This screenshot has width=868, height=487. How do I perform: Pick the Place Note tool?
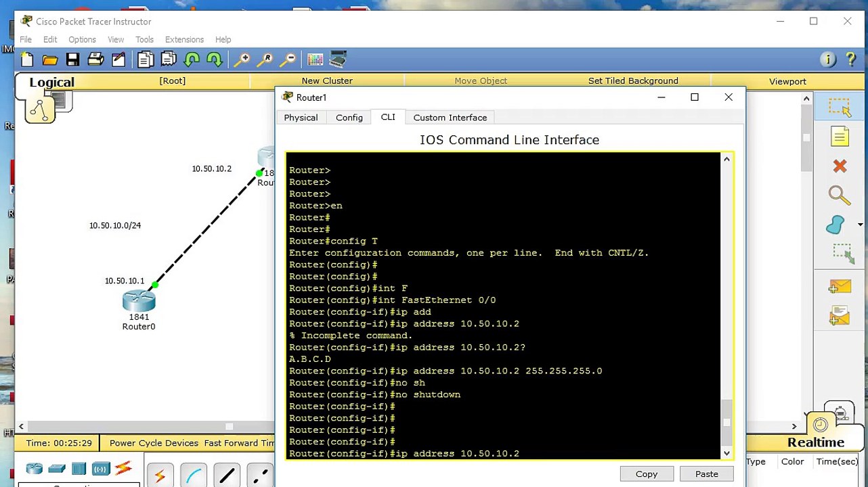[840, 137]
